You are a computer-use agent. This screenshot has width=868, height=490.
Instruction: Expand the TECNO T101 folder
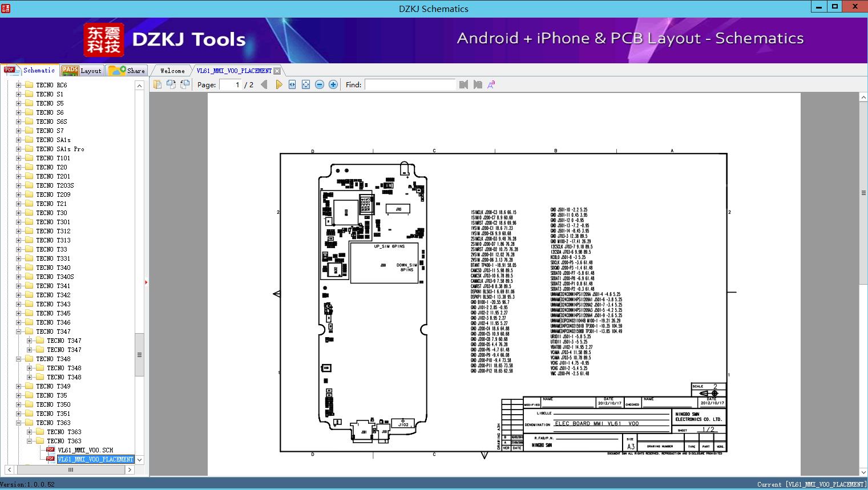[x=18, y=158]
